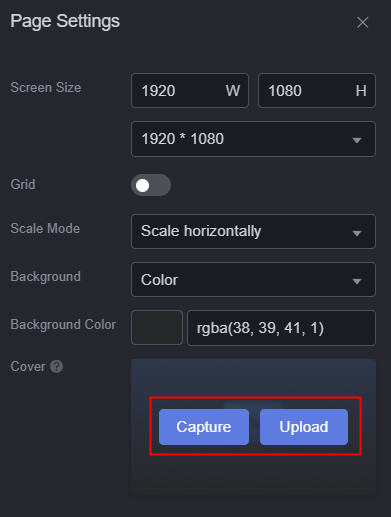Click the Page Settings title text
Screen dimensions: 391x517
pyautogui.click(x=65, y=22)
